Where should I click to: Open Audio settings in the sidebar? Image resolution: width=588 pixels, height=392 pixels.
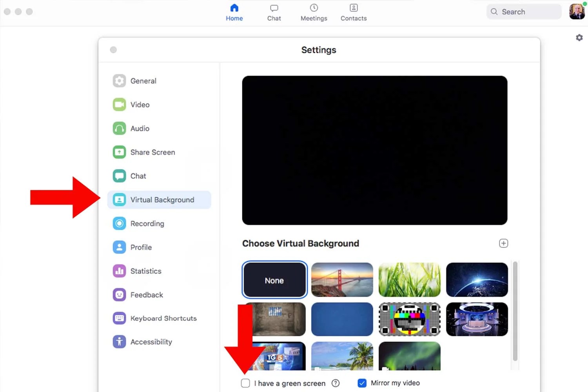click(140, 128)
